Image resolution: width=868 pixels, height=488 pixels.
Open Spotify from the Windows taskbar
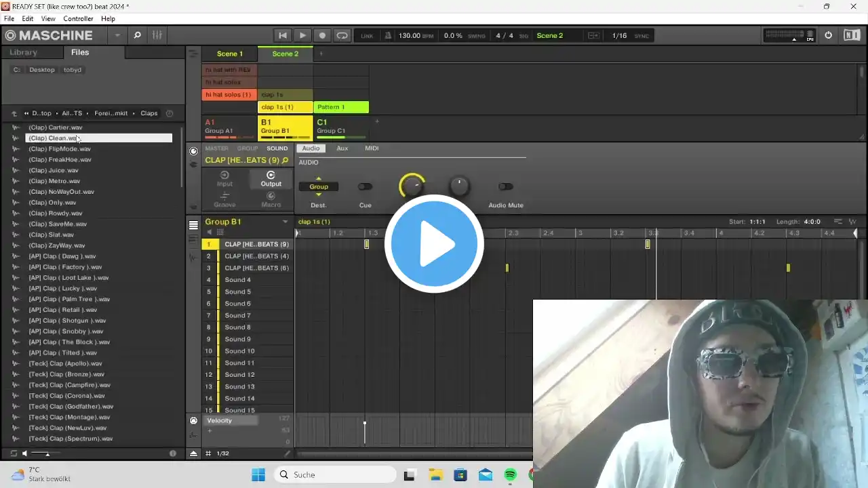point(511,475)
